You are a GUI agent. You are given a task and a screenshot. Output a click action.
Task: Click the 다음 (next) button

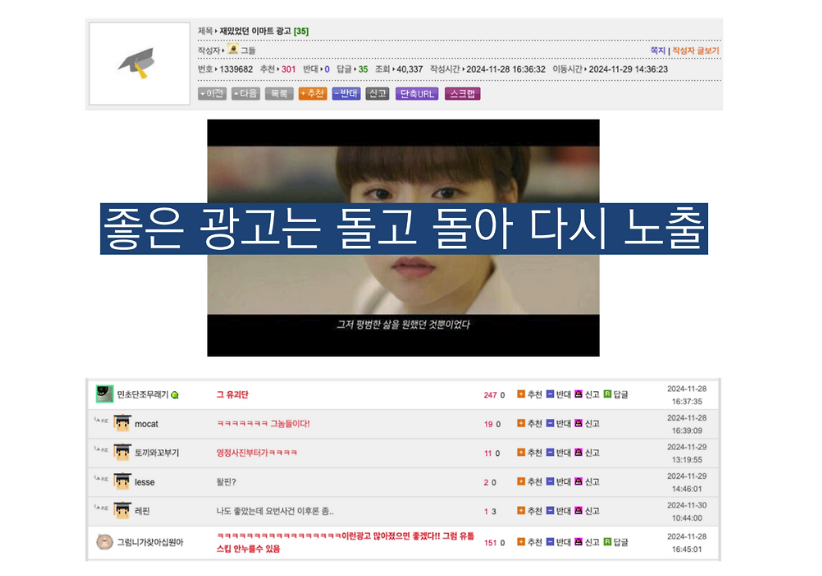click(x=245, y=94)
